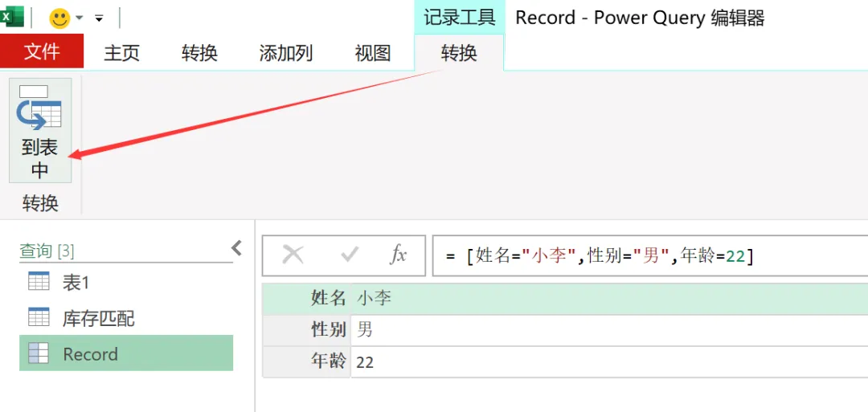This screenshot has height=412, width=868.
Task: Click the 记录工具 contextual tab header
Action: pyautogui.click(x=460, y=17)
